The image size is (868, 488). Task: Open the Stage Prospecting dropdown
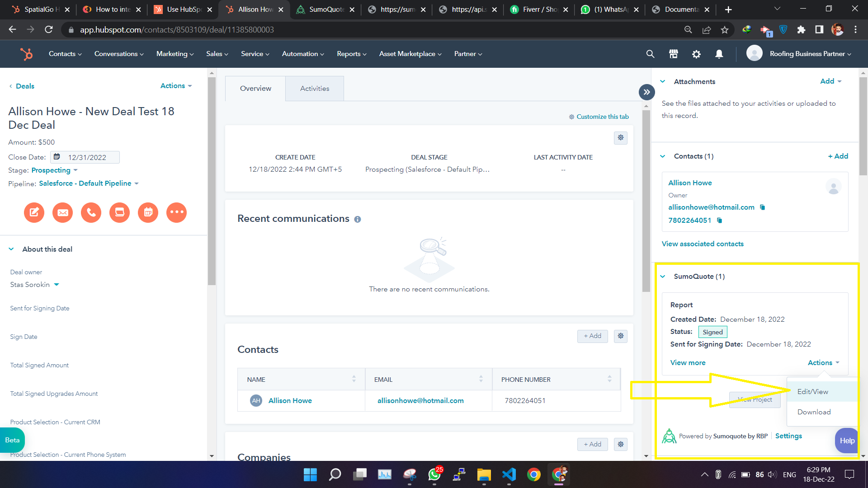pos(55,170)
